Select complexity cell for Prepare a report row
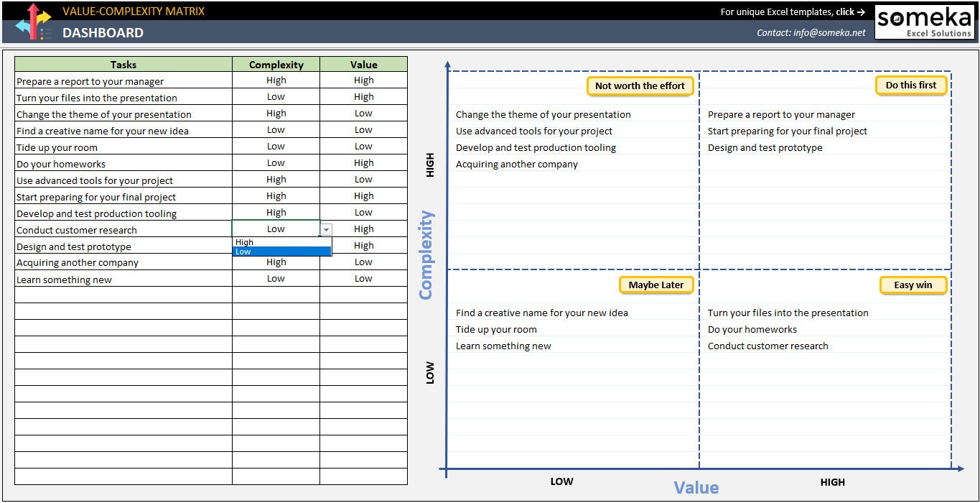This screenshot has height=503, width=980. pyautogui.click(x=276, y=80)
